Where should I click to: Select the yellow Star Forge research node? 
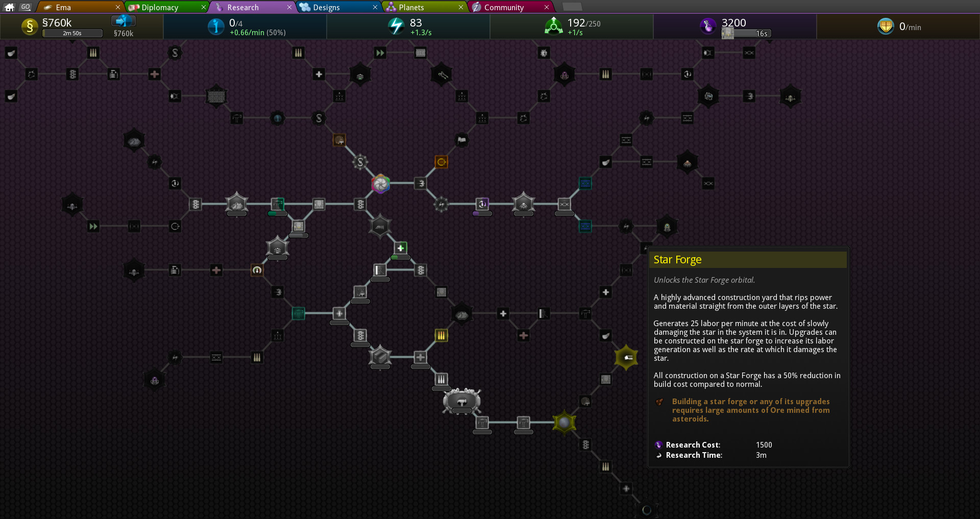(x=626, y=357)
